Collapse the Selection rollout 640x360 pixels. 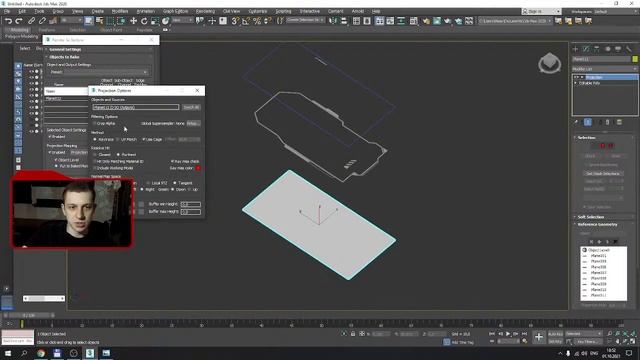586,138
